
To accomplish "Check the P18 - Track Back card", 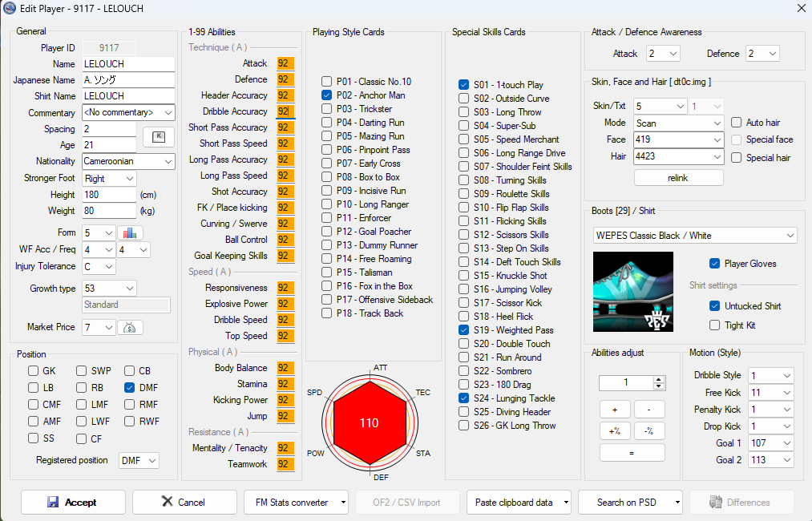I will tap(326, 313).
